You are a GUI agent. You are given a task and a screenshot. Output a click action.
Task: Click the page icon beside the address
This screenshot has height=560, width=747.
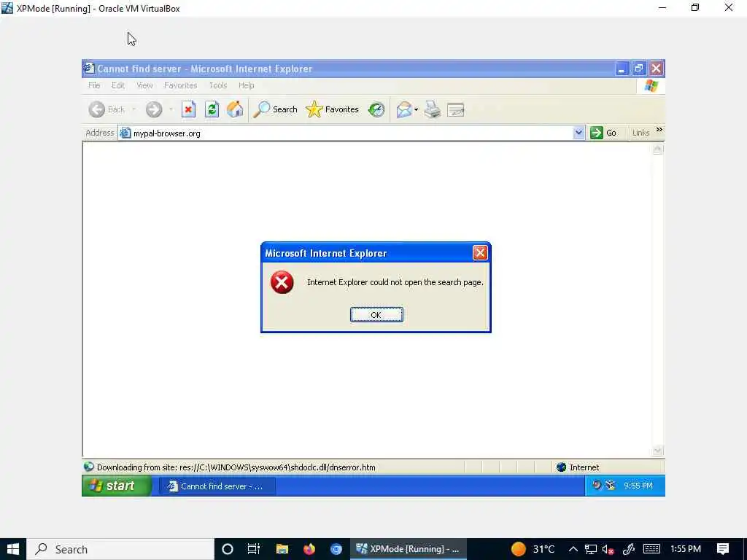pos(125,133)
